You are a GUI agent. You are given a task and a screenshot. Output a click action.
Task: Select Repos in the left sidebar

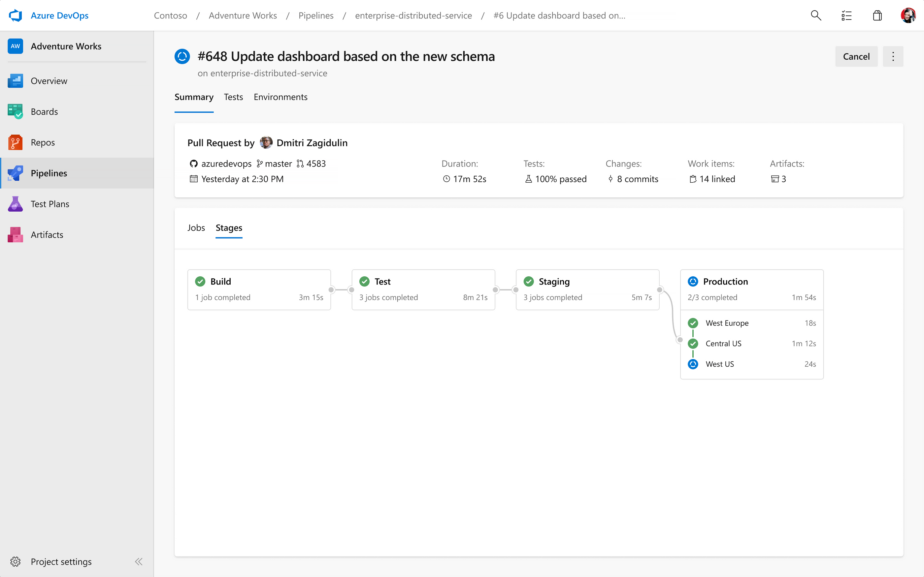(x=42, y=142)
